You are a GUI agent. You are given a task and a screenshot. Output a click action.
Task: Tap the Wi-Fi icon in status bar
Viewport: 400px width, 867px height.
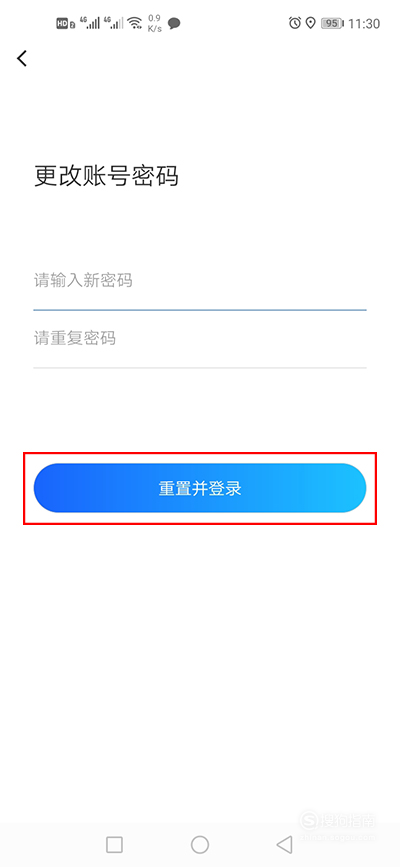coord(134,23)
